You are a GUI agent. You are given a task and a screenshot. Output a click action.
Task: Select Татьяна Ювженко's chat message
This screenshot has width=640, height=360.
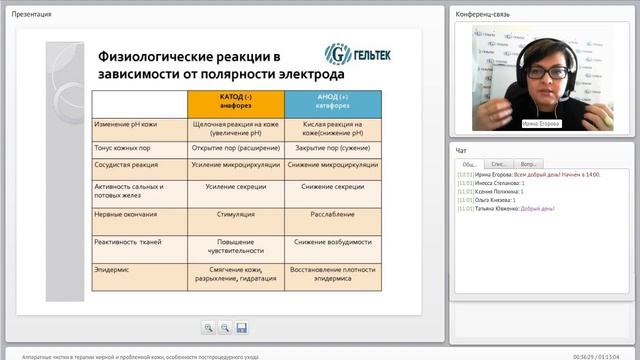click(x=506, y=209)
